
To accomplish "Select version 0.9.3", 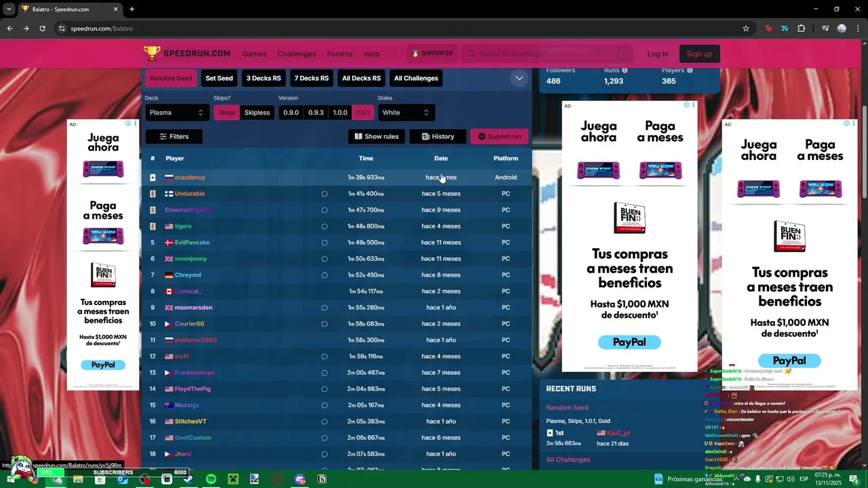I will click(316, 113).
